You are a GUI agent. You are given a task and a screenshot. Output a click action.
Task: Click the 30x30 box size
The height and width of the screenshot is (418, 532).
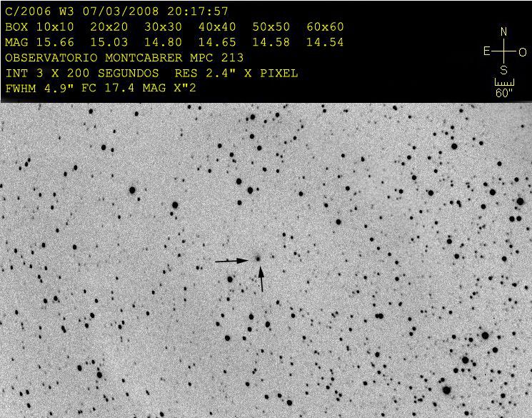164,27
